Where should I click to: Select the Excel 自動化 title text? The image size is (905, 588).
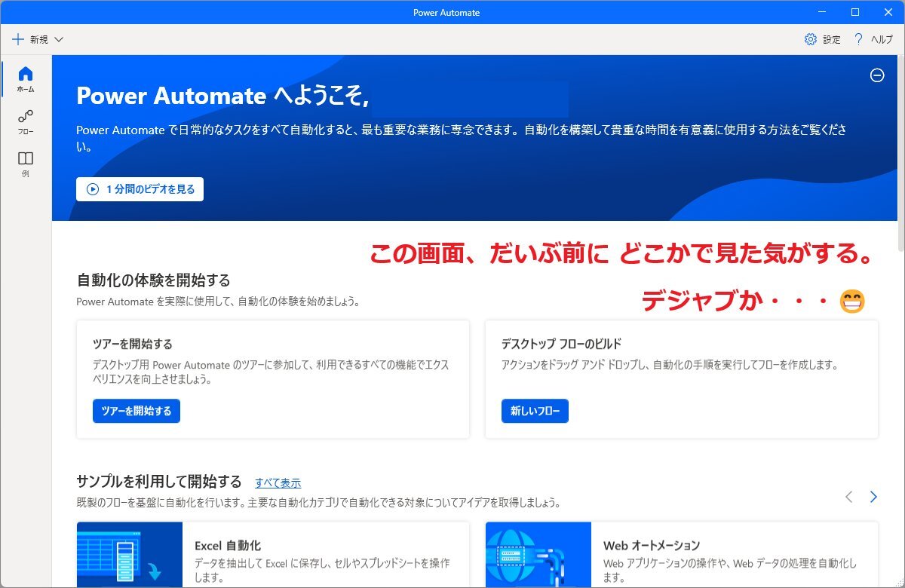coord(228,545)
